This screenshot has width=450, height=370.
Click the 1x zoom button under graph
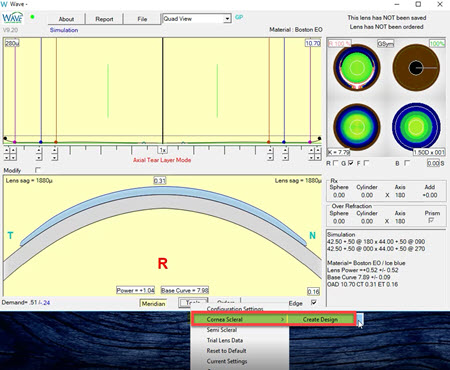pos(162,150)
